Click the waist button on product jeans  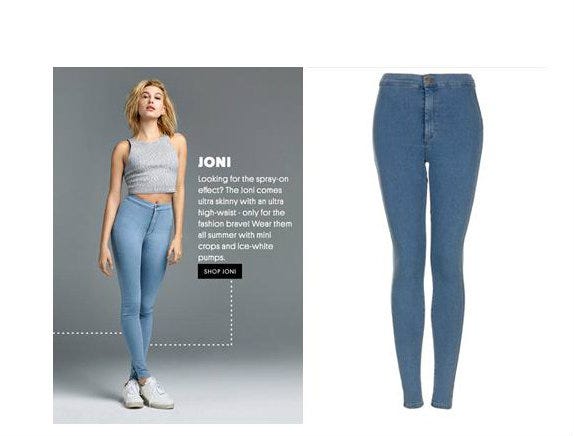(429, 79)
